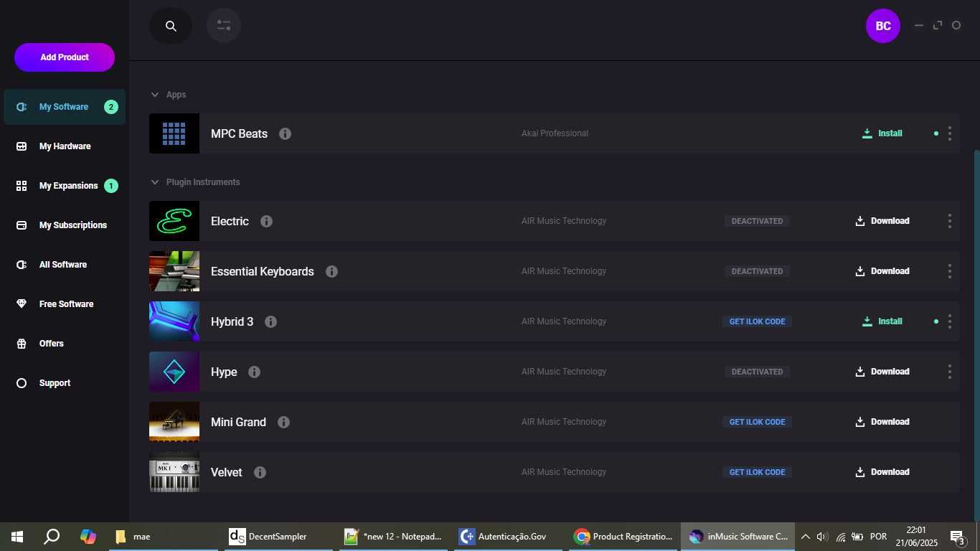Get iLok code for Hybrid 3

click(757, 321)
